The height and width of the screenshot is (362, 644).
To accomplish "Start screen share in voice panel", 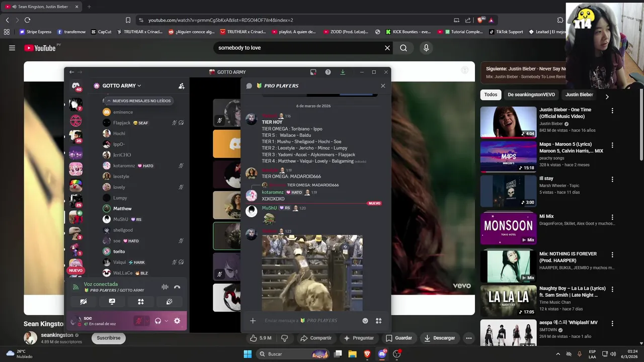I will tap(112, 302).
